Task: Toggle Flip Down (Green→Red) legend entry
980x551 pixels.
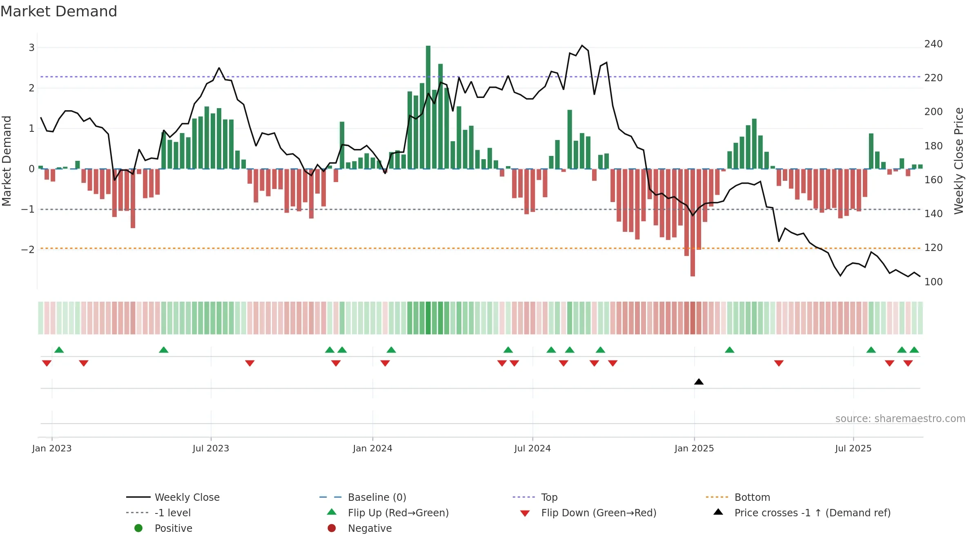Action: point(588,513)
